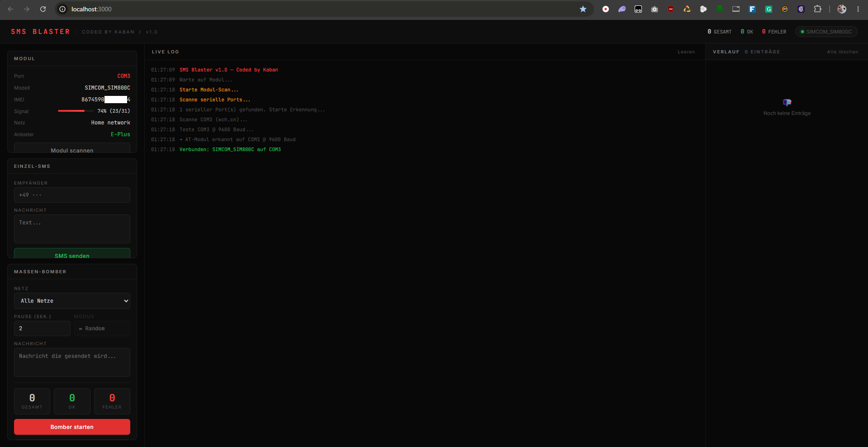Click the Modell value SIMCOM_SIM800C

107,88
